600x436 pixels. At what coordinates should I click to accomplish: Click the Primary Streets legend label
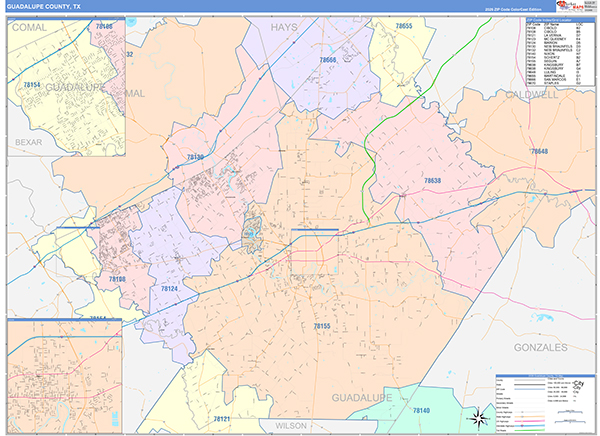tap(503, 398)
